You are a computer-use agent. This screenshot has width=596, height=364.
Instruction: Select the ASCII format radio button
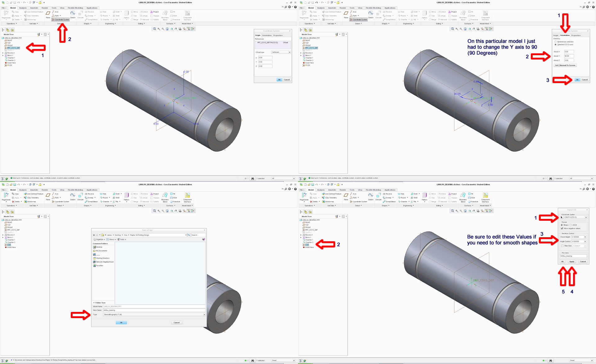[x=571, y=225]
